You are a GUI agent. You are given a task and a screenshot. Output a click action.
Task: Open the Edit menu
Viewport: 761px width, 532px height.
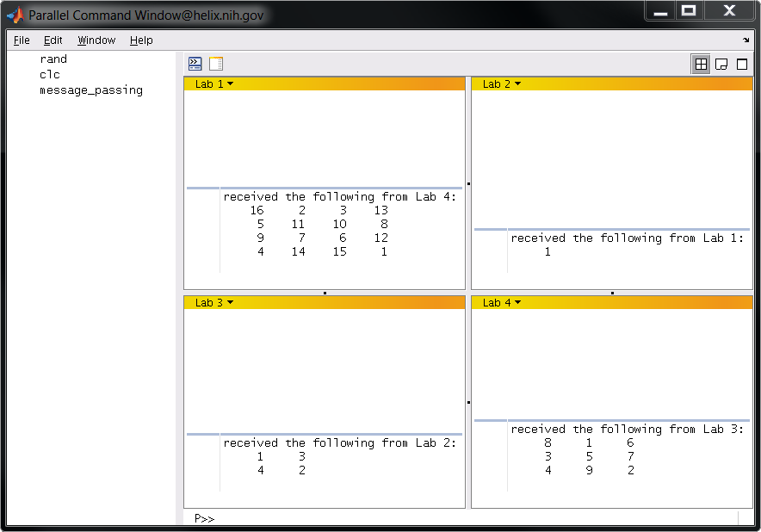tap(53, 40)
